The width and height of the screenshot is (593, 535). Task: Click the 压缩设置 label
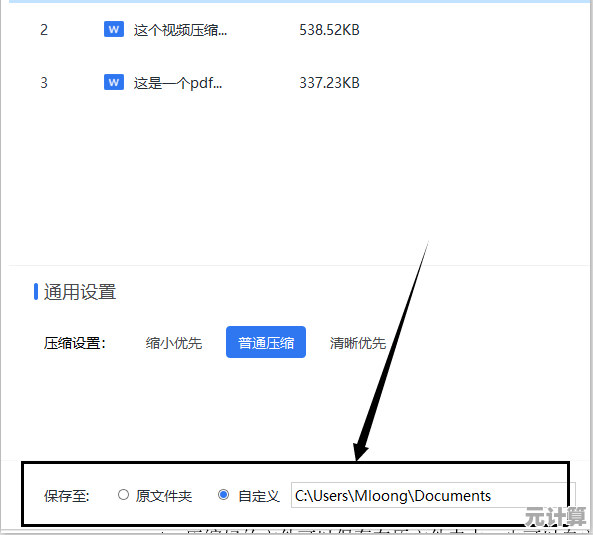coord(75,343)
